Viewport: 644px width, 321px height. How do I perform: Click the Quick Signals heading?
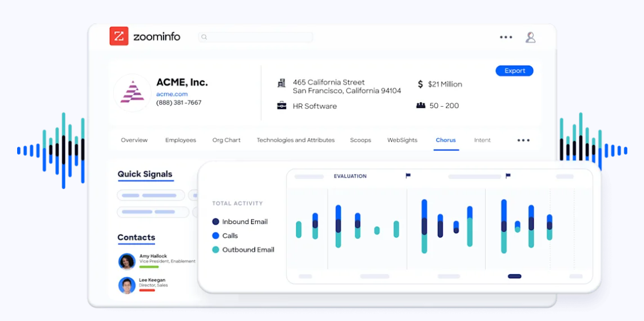click(145, 174)
